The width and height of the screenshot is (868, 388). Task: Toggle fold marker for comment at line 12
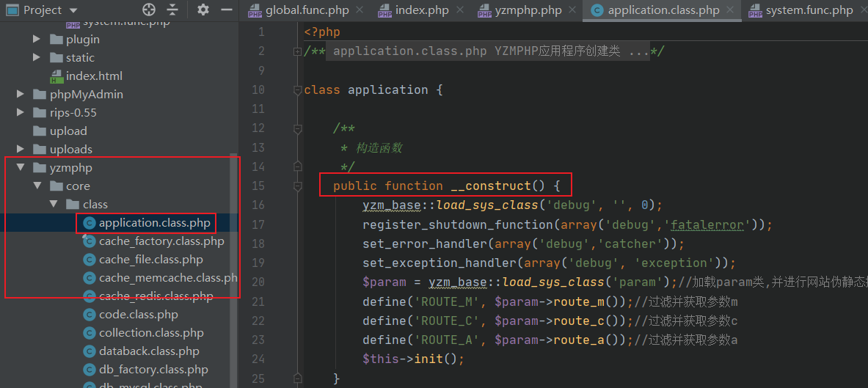(x=298, y=128)
